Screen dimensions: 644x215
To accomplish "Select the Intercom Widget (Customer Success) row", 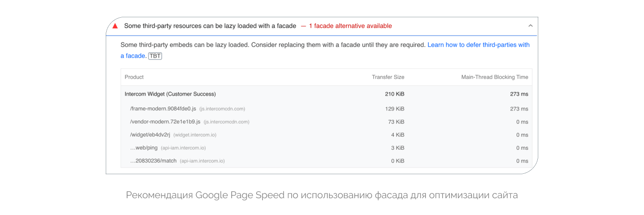I will [170, 94].
